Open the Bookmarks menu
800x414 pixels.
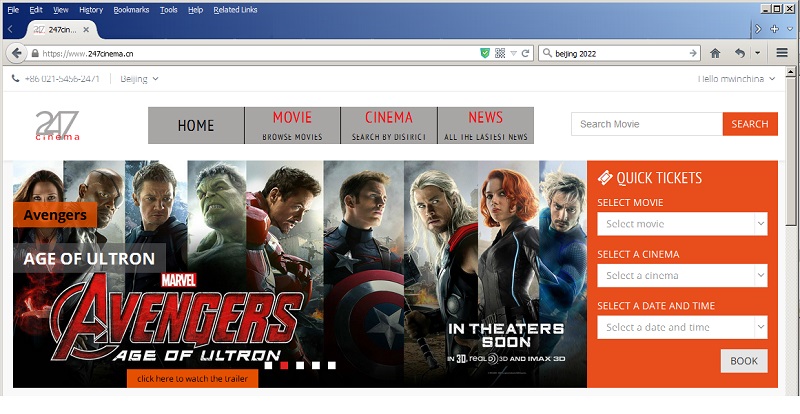(x=131, y=10)
